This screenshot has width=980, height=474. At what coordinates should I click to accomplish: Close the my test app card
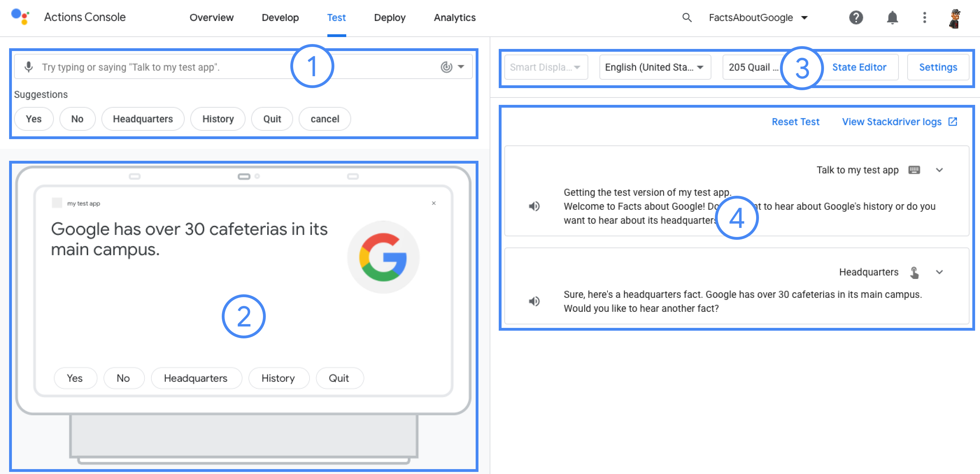tap(434, 203)
